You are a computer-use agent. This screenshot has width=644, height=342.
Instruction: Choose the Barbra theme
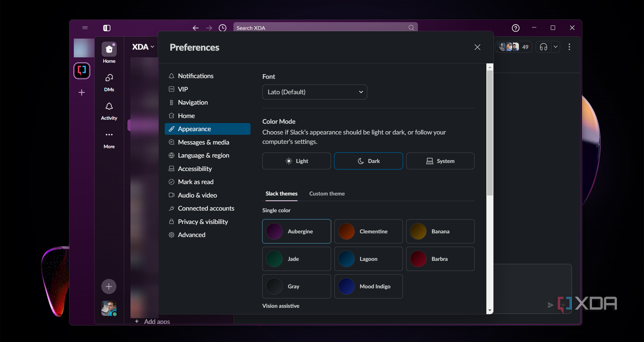(440, 259)
